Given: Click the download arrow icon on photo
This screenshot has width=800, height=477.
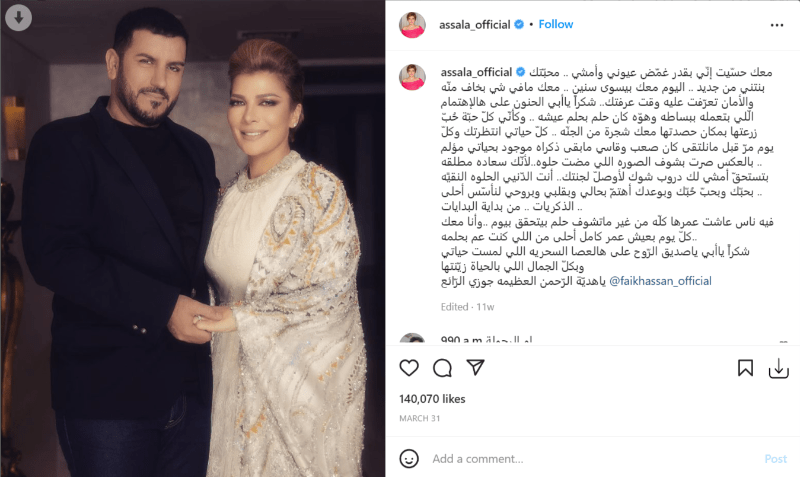Looking at the screenshot, I should point(19,18).
